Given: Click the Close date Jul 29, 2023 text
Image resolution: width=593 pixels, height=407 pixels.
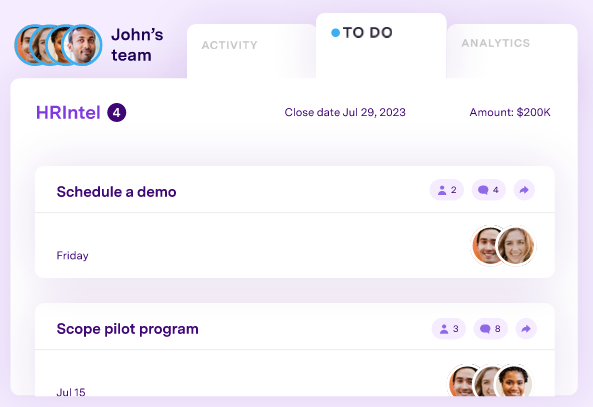Looking at the screenshot, I should pos(345,112).
